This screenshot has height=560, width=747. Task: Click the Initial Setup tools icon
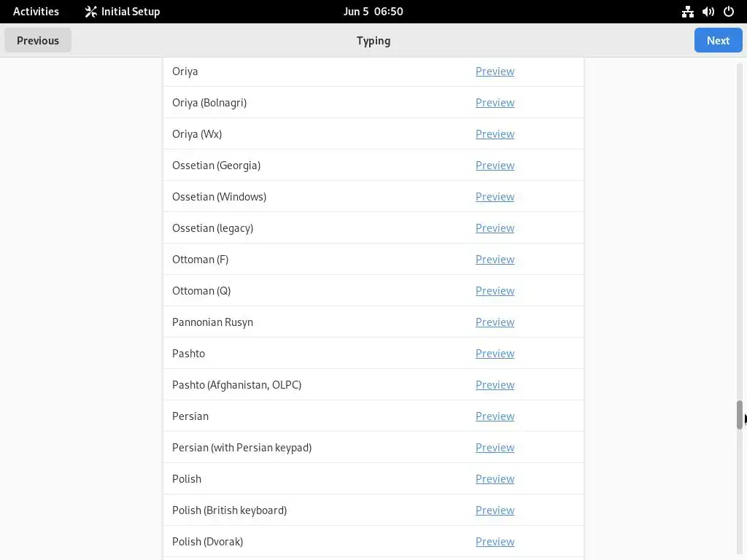[90, 12]
